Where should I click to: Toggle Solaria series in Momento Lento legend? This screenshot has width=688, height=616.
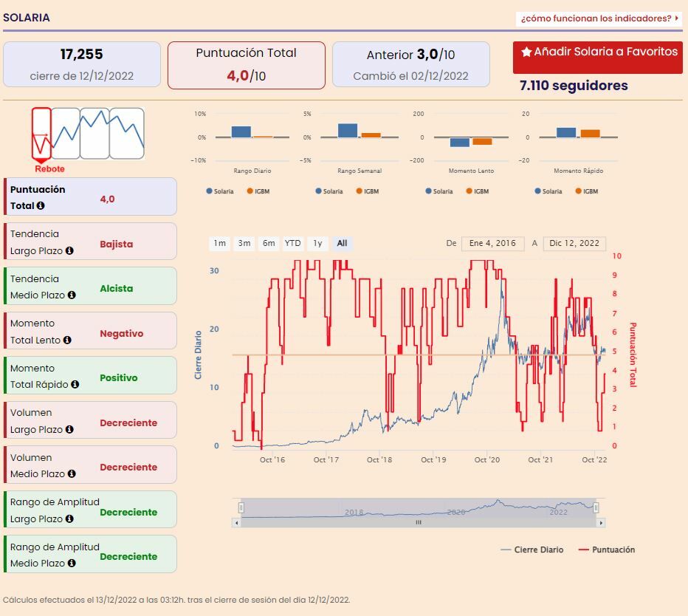pos(439,191)
